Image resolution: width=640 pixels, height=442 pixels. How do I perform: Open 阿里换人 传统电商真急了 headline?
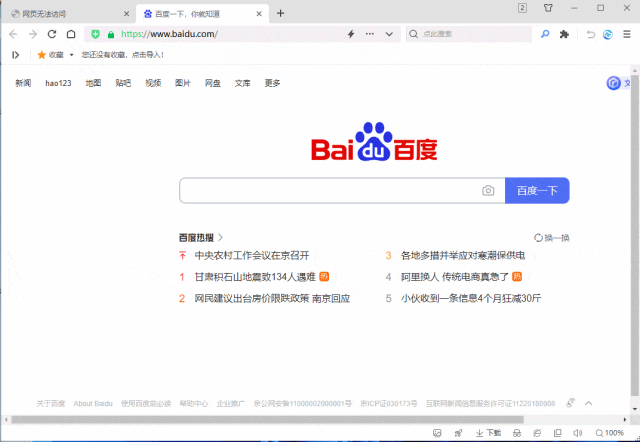455,277
